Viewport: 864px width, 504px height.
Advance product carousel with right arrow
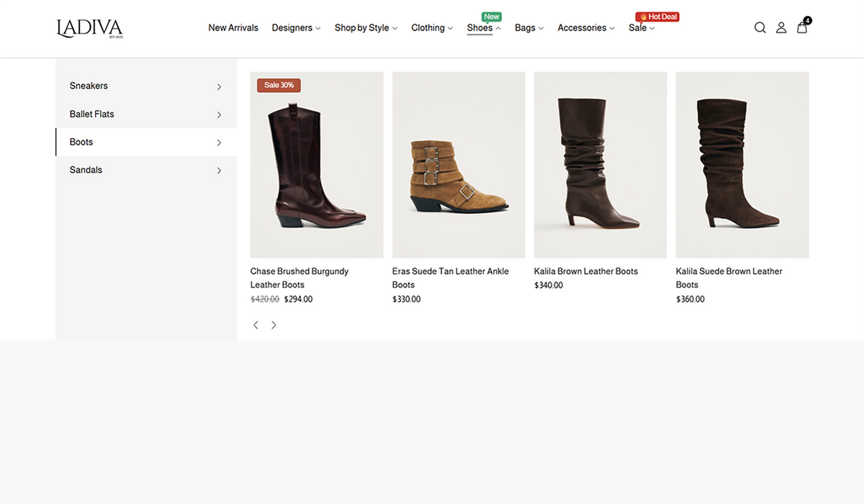(274, 325)
